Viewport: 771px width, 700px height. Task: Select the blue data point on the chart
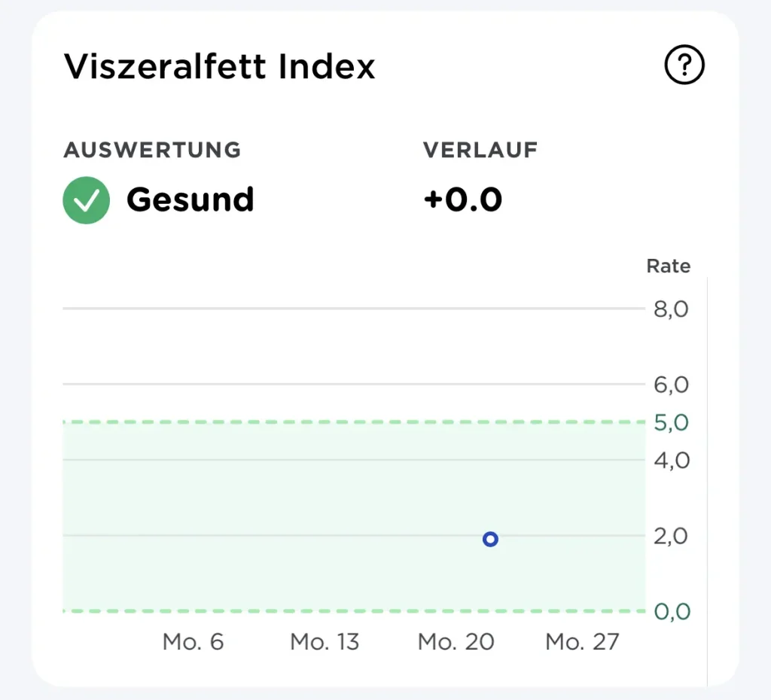pos(490,539)
